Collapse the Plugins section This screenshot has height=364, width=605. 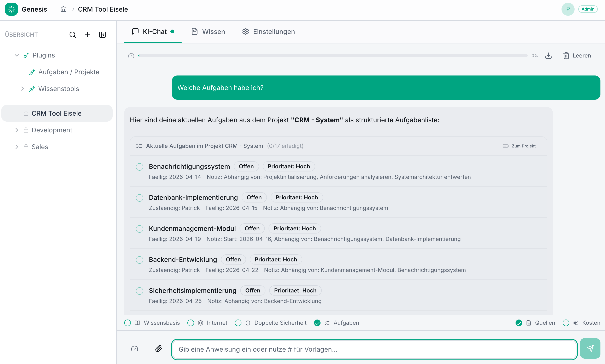pos(16,55)
